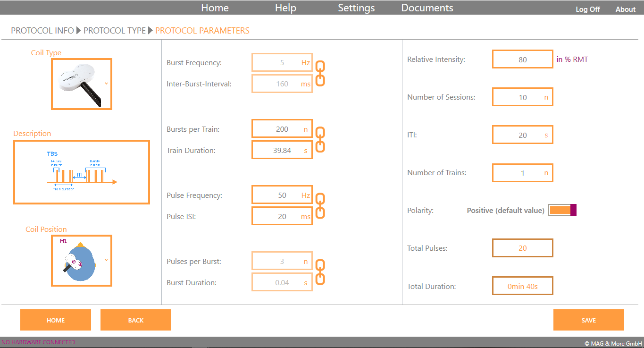Click the orange HOME button at bottom

[56, 320]
